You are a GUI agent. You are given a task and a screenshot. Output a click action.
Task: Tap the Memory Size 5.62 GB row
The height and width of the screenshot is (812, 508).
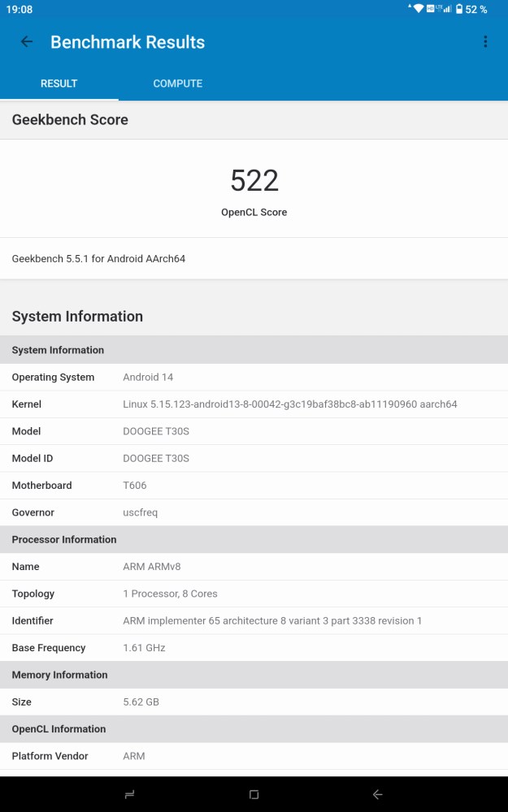pos(254,702)
